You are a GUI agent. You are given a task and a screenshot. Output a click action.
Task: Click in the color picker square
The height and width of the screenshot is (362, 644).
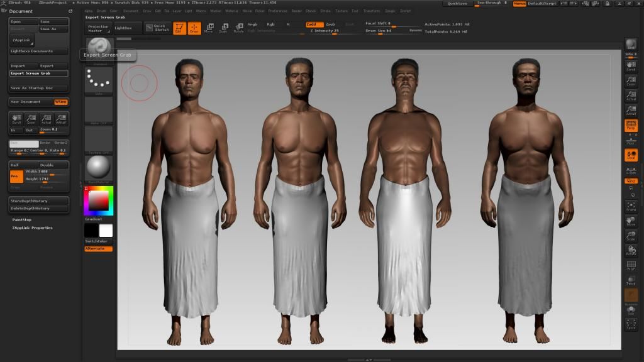point(99,200)
